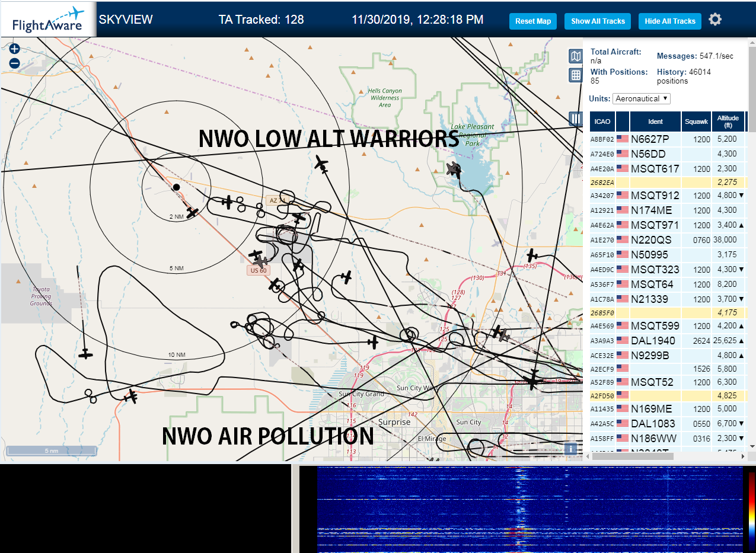Select the MSQT971 aircraft row

click(x=668, y=225)
